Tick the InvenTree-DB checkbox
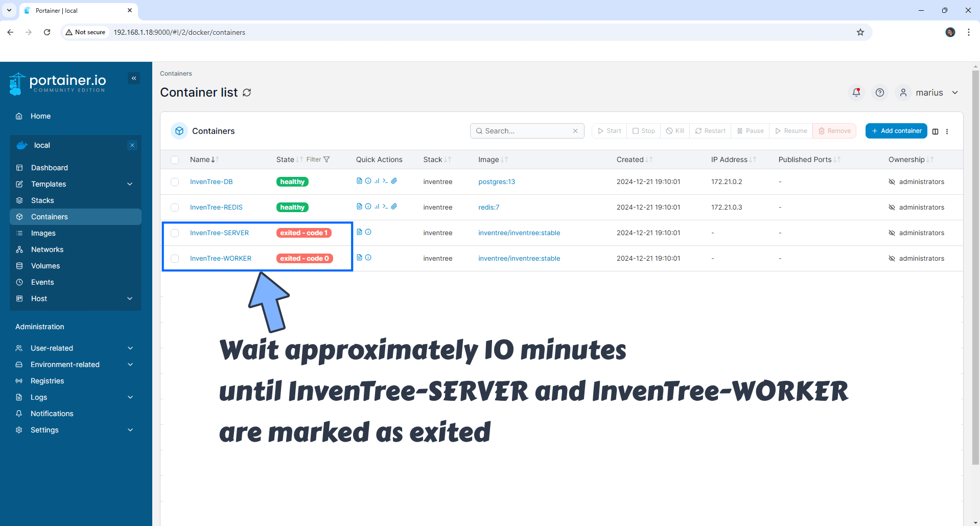This screenshot has height=526, width=980. click(175, 182)
